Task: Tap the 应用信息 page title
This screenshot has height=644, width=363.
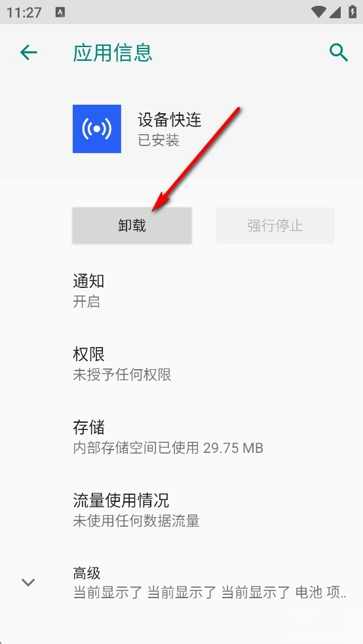Action: click(x=113, y=52)
